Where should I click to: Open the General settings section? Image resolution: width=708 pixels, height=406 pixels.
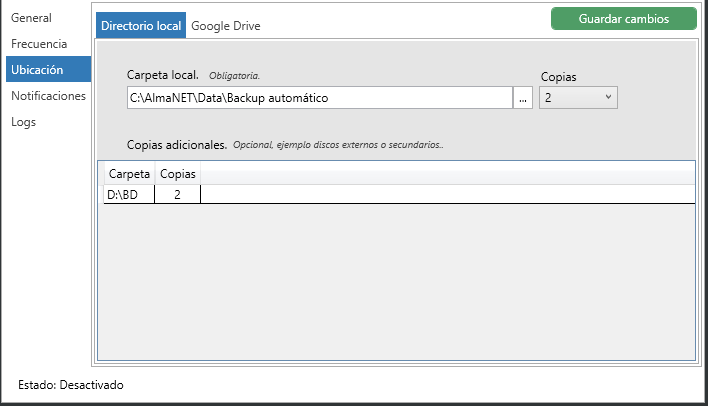click(x=31, y=18)
